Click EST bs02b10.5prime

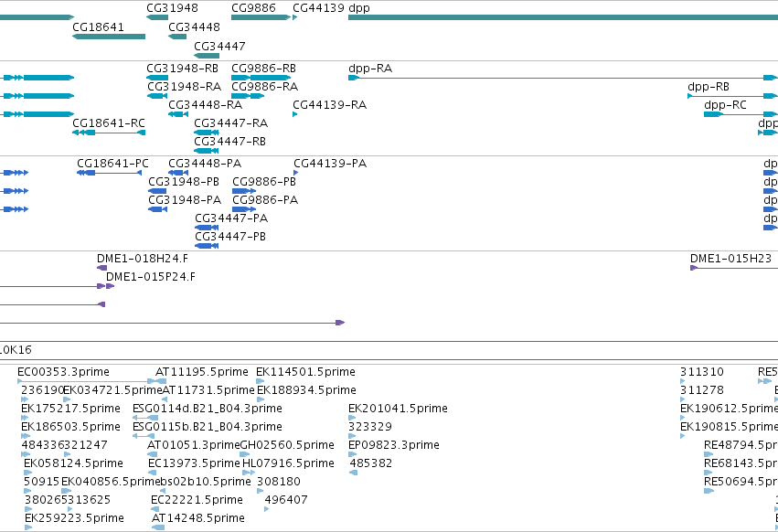click(x=206, y=482)
